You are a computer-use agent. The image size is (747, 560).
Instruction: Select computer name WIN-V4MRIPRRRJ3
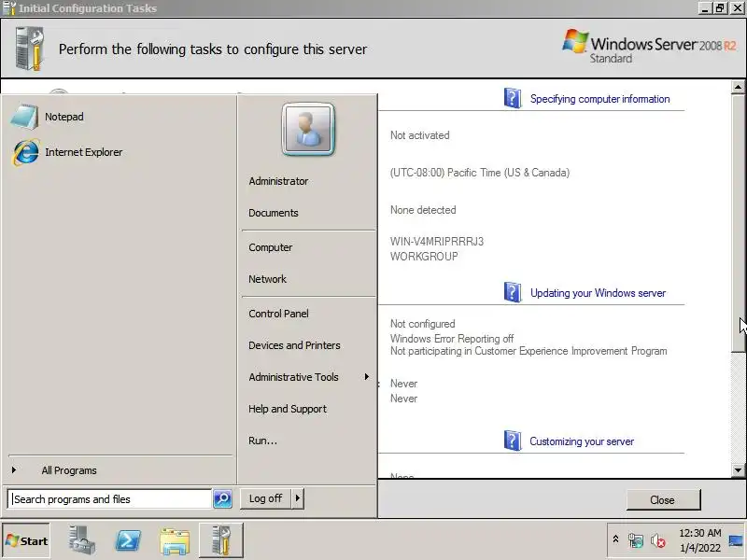point(437,242)
